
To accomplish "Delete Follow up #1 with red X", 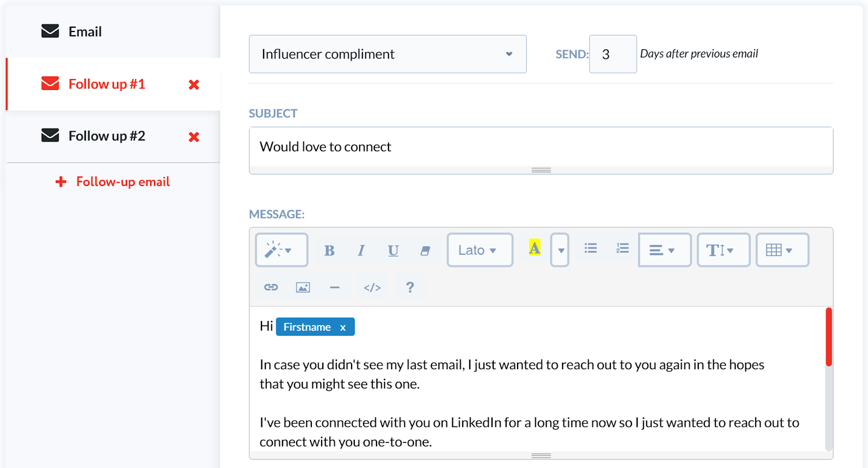I will click(194, 85).
